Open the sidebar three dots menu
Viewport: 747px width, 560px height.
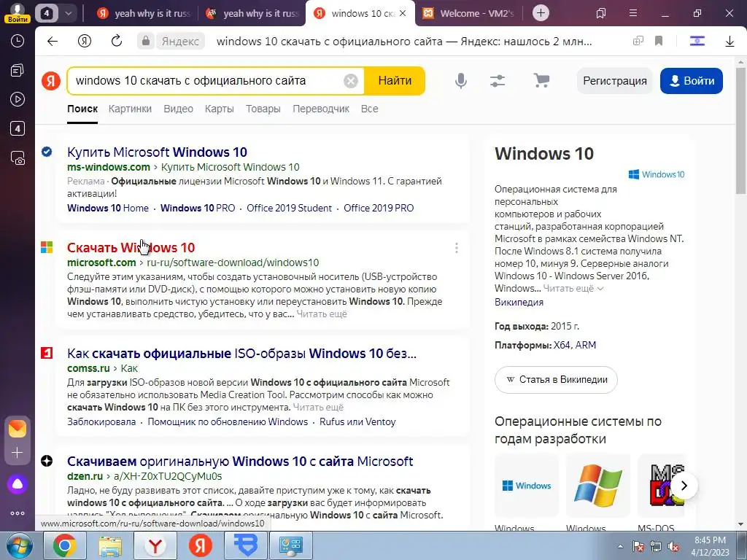[x=18, y=513]
